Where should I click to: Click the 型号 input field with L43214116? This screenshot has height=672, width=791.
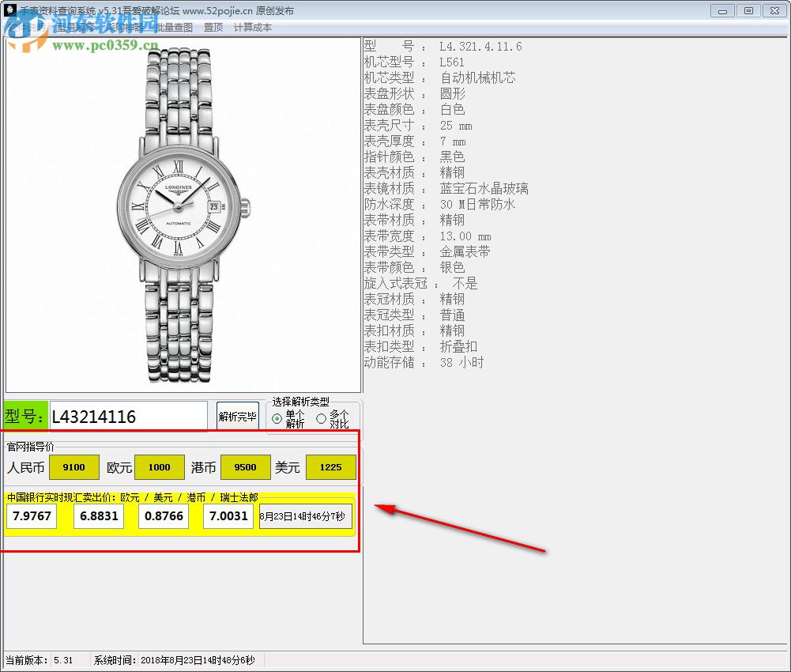pos(128,417)
